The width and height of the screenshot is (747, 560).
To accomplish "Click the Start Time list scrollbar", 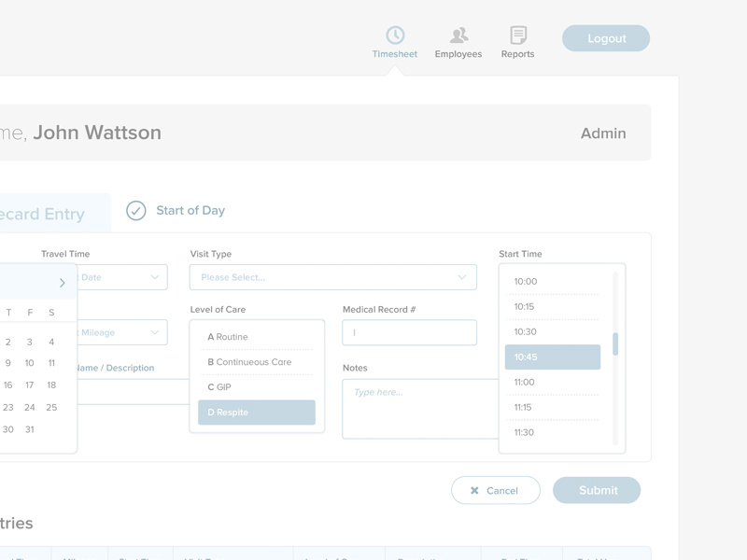I will click(616, 345).
